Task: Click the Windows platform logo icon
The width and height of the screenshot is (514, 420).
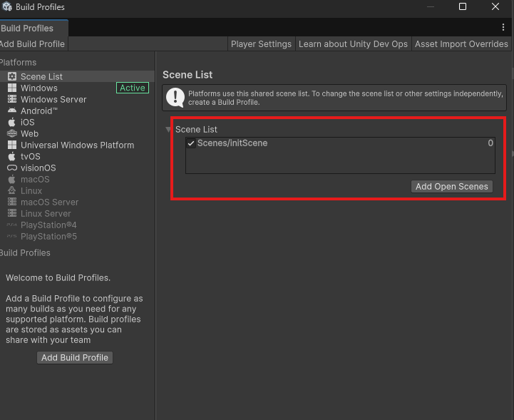Action: (x=12, y=88)
